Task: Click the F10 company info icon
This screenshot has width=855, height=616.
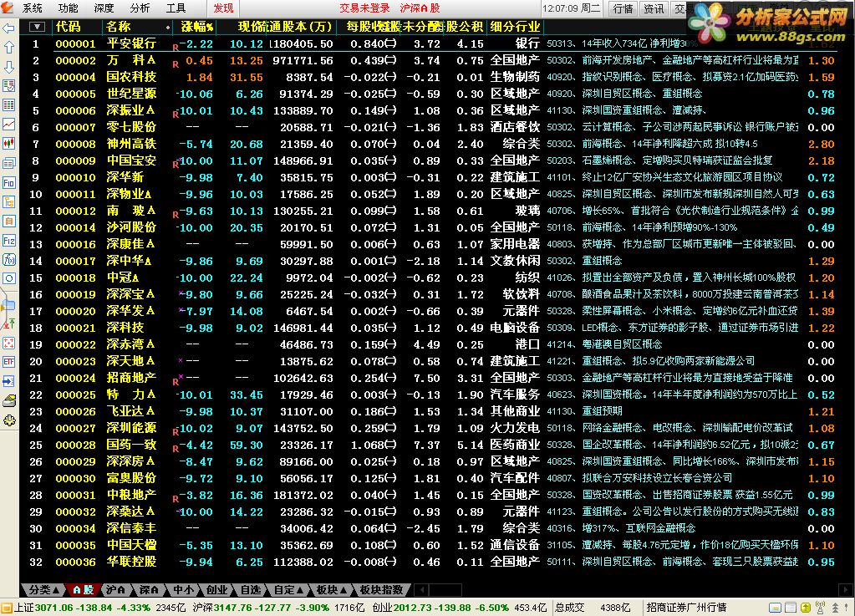Action: click(8, 182)
